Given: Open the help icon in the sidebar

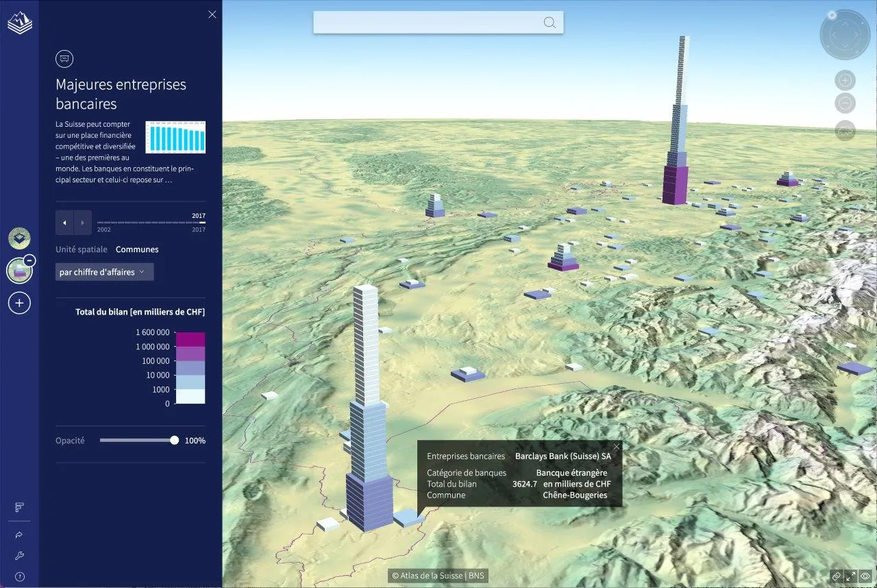Looking at the screenshot, I should click(19, 576).
